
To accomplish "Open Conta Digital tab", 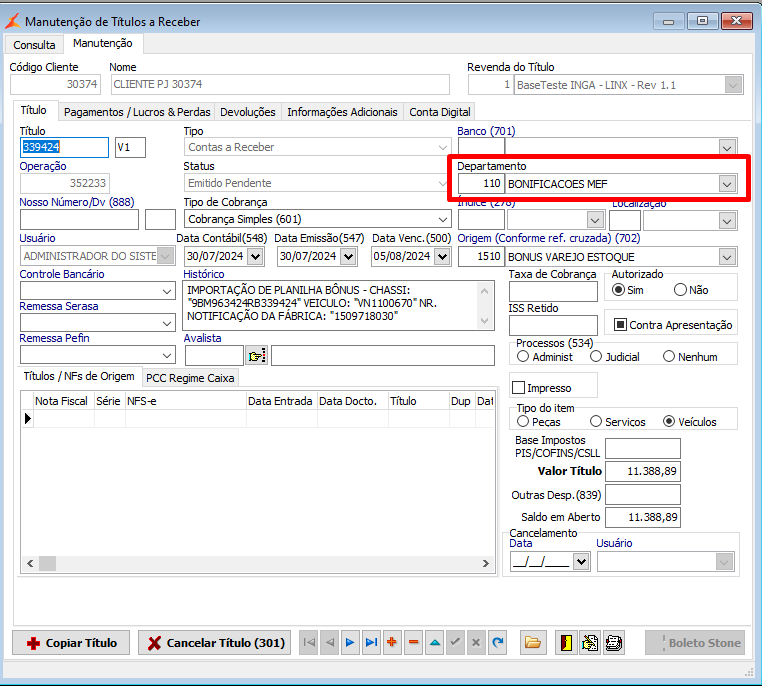I will pyautogui.click(x=440, y=112).
